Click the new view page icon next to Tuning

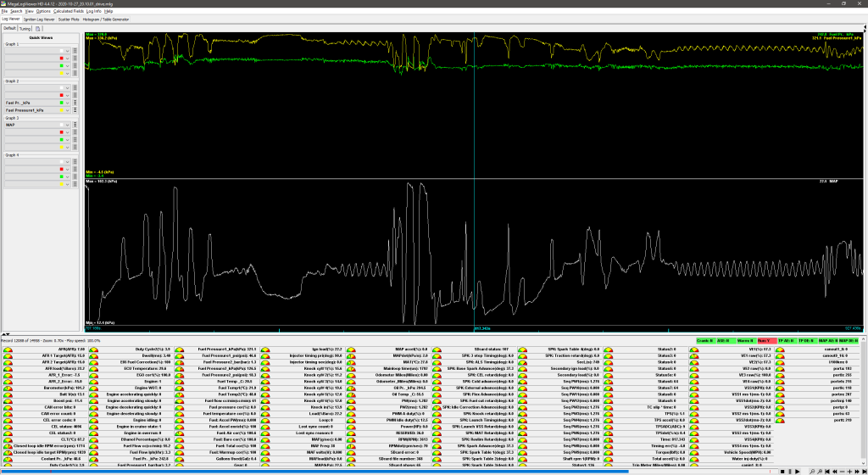37,28
